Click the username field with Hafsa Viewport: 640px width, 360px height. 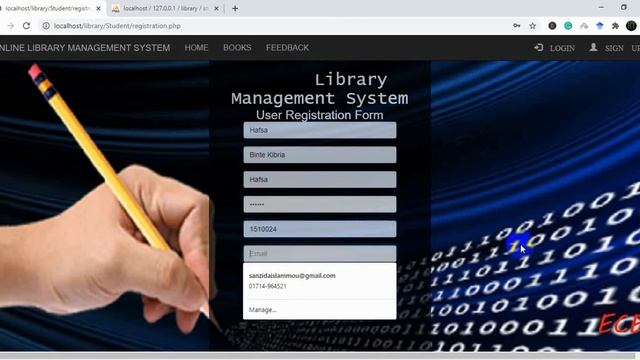320,180
